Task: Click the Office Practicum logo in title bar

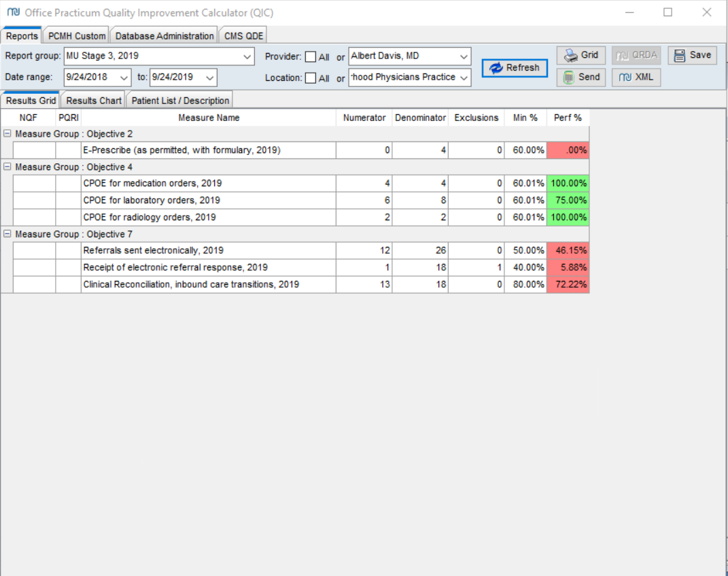Action: (14, 12)
